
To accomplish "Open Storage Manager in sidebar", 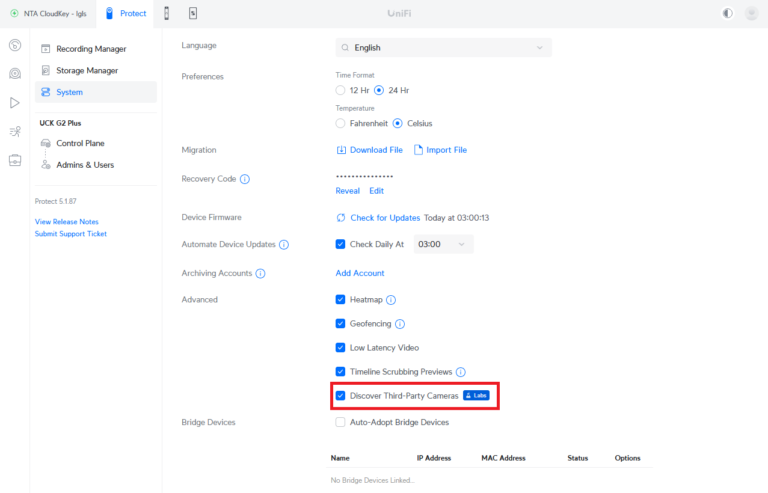I will pos(96,70).
